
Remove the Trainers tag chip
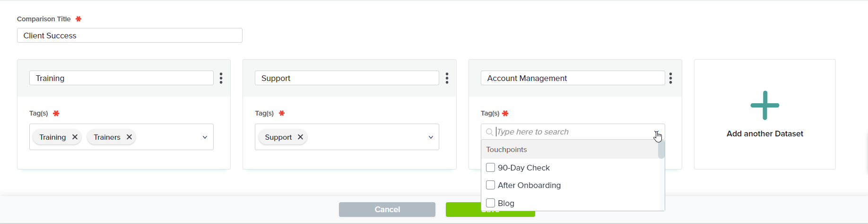pos(129,137)
